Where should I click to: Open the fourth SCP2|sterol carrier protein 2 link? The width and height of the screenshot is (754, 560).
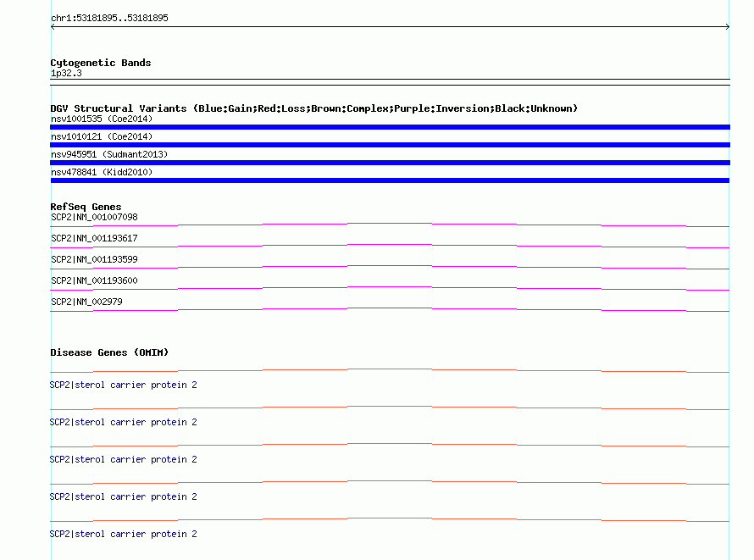pyautogui.click(x=123, y=497)
